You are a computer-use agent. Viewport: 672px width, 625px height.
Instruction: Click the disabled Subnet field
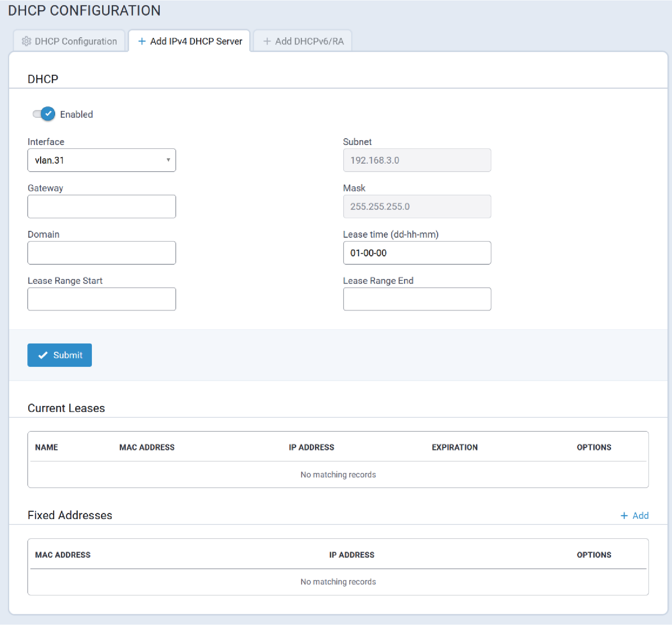417,160
